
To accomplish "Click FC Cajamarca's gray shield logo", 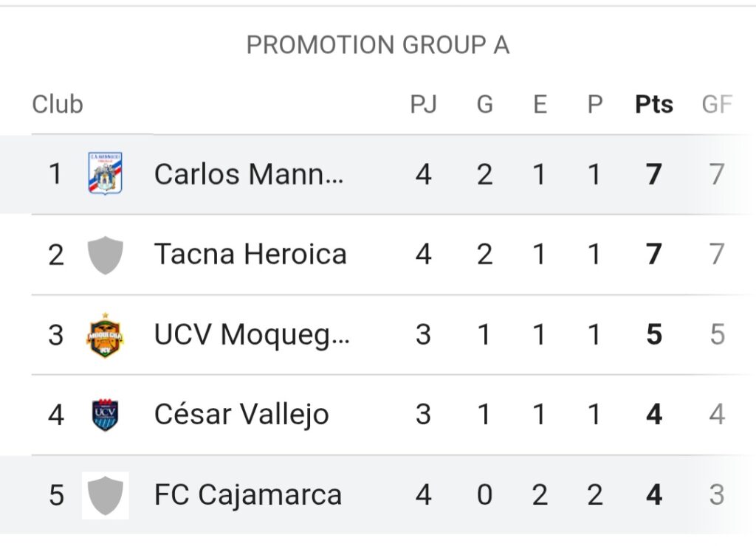I will pyautogui.click(x=105, y=495).
